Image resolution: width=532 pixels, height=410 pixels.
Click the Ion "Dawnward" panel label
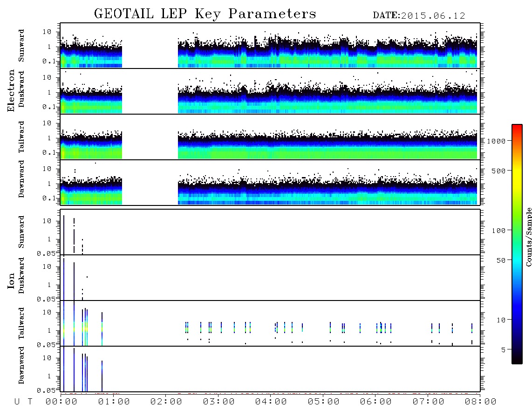[21, 365]
